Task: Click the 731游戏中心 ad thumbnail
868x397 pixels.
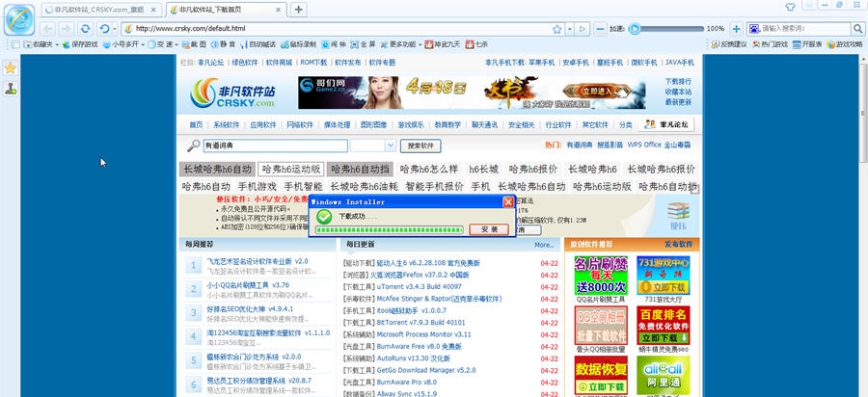Action: click(x=664, y=275)
